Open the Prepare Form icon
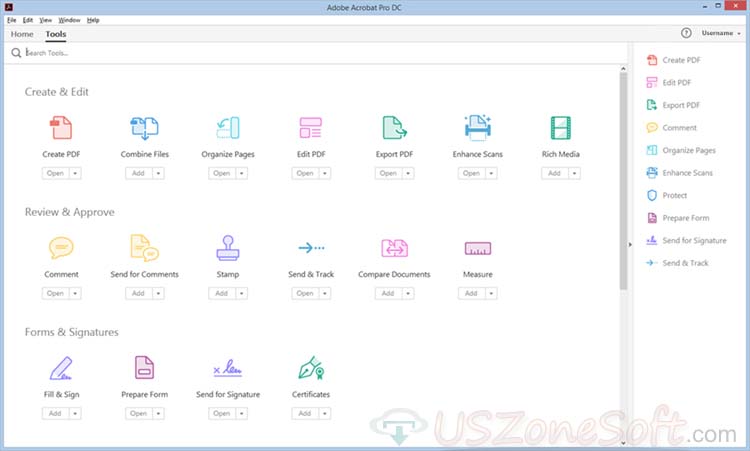The height and width of the screenshot is (451, 750). pyautogui.click(x=144, y=367)
